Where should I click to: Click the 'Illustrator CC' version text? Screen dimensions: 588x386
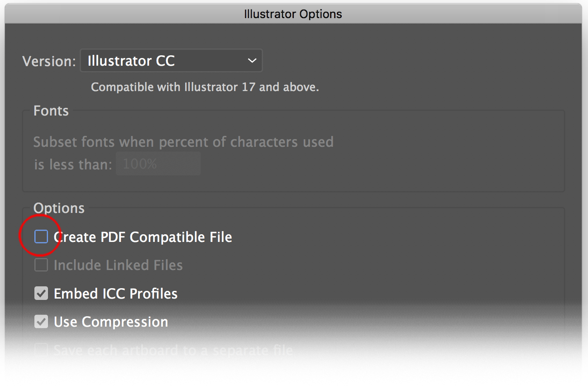pos(131,61)
